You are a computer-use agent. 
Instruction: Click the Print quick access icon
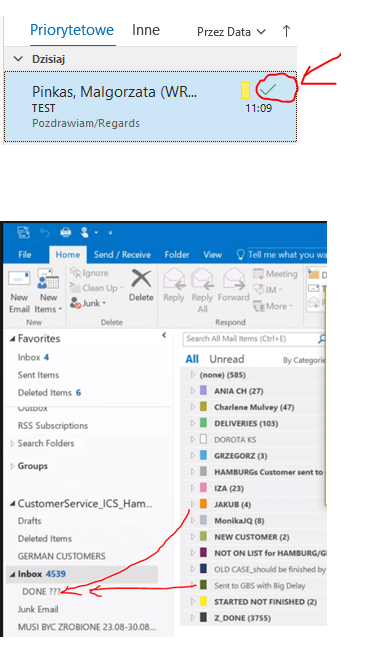tap(66, 232)
